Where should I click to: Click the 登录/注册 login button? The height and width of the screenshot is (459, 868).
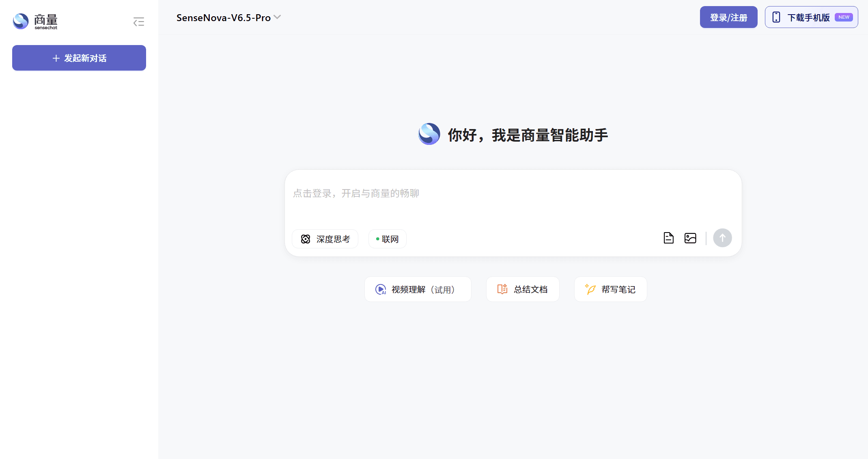(728, 17)
